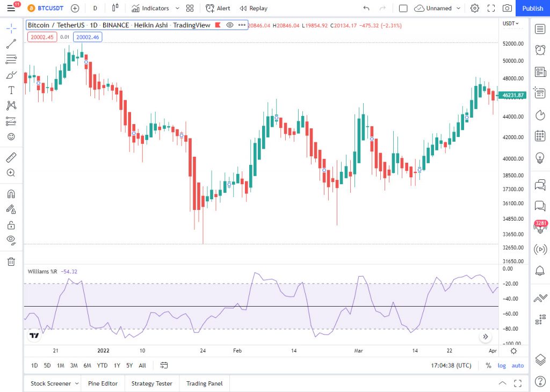Screen dimensions: 550x392
Task: Open the go-to-date calendar picker
Action: click(x=164, y=365)
